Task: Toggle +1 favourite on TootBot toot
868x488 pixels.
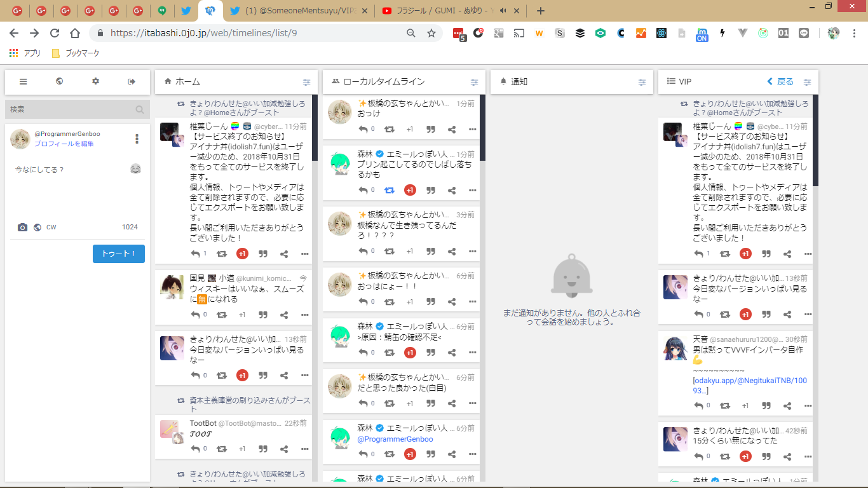Action: (x=242, y=449)
